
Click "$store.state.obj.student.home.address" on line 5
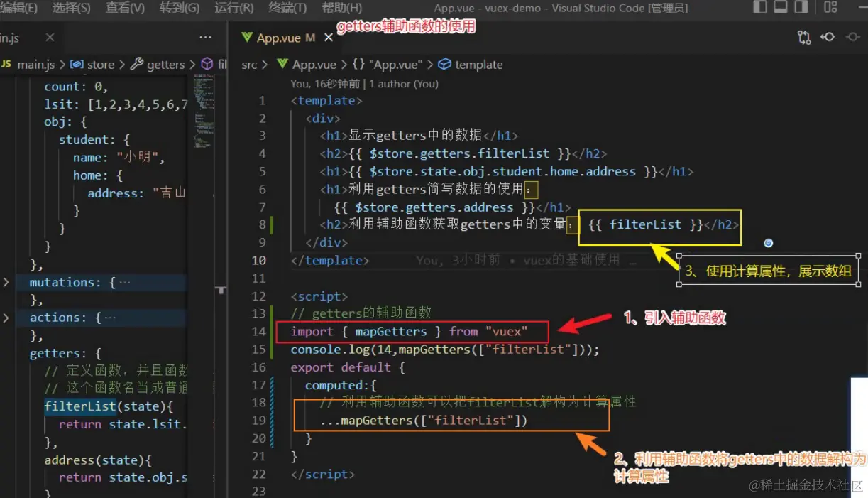(502, 171)
